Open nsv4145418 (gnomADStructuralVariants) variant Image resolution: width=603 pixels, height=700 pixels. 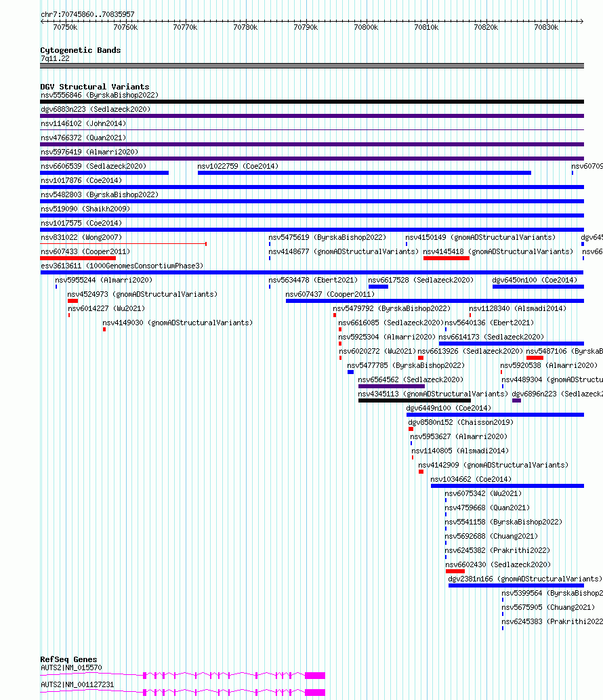click(x=498, y=252)
